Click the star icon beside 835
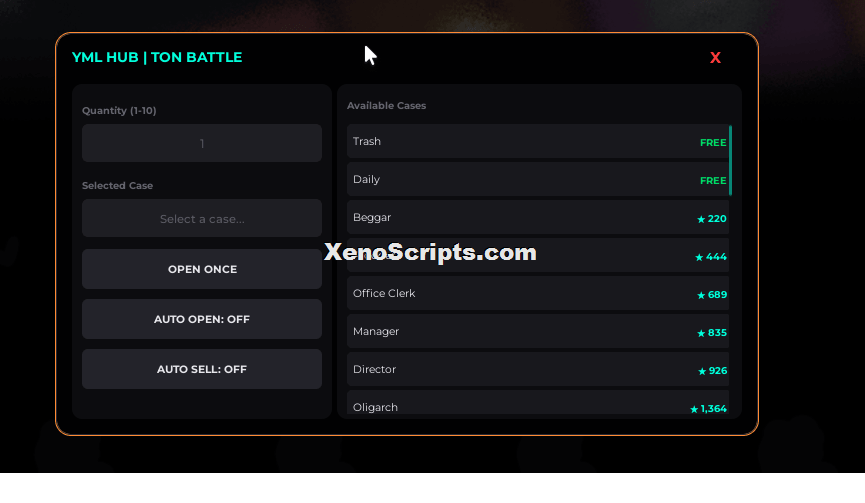This screenshot has width=865, height=503. coord(701,334)
